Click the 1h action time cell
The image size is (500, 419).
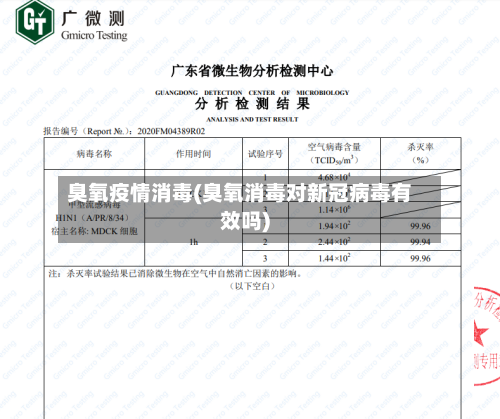(194, 242)
